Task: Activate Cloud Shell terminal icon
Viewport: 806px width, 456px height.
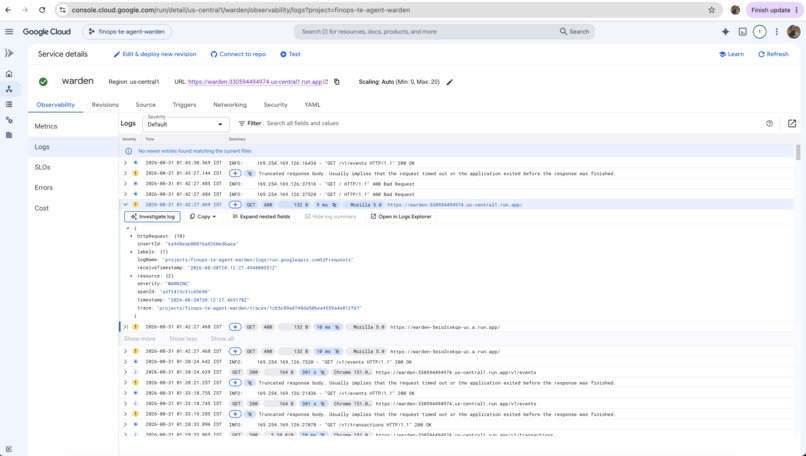Action: (742, 32)
